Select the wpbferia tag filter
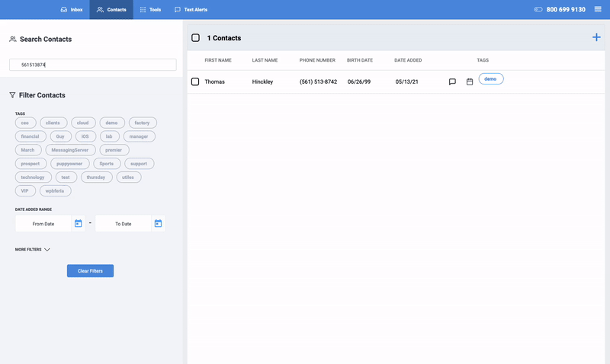Image resolution: width=610 pixels, height=364 pixels. [x=55, y=190]
